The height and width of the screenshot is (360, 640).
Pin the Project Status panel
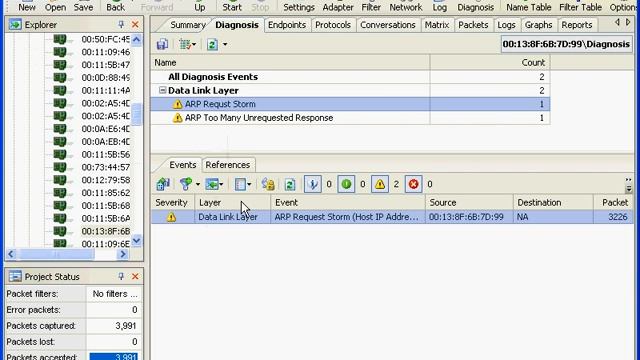[121, 276]
